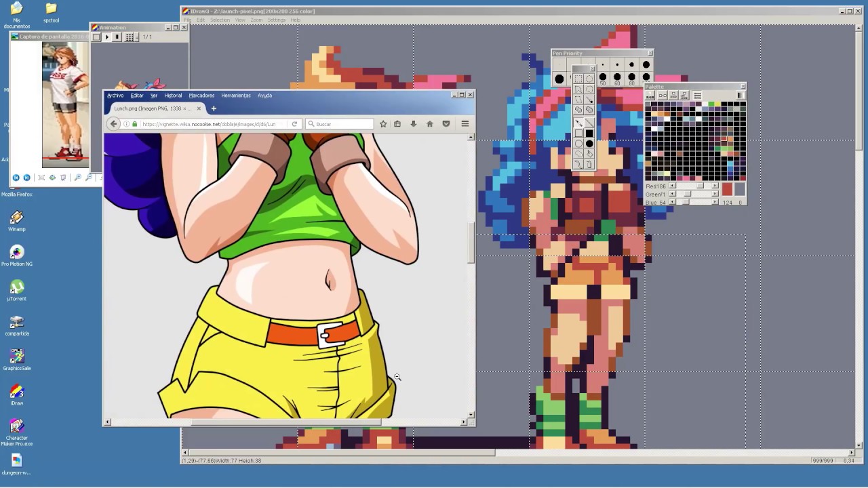The width and height of the screenshot is (868, 488).
Task: Click the Pocket icon in Firefox toolbar
Action: pos(446,124)
